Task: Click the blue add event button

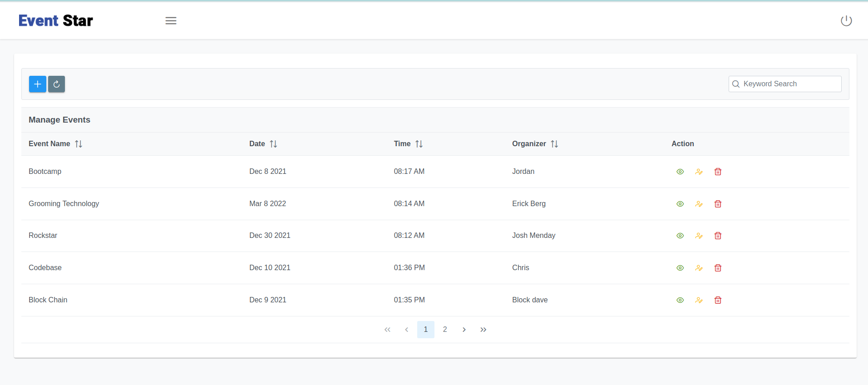Action: pos(38,84)
